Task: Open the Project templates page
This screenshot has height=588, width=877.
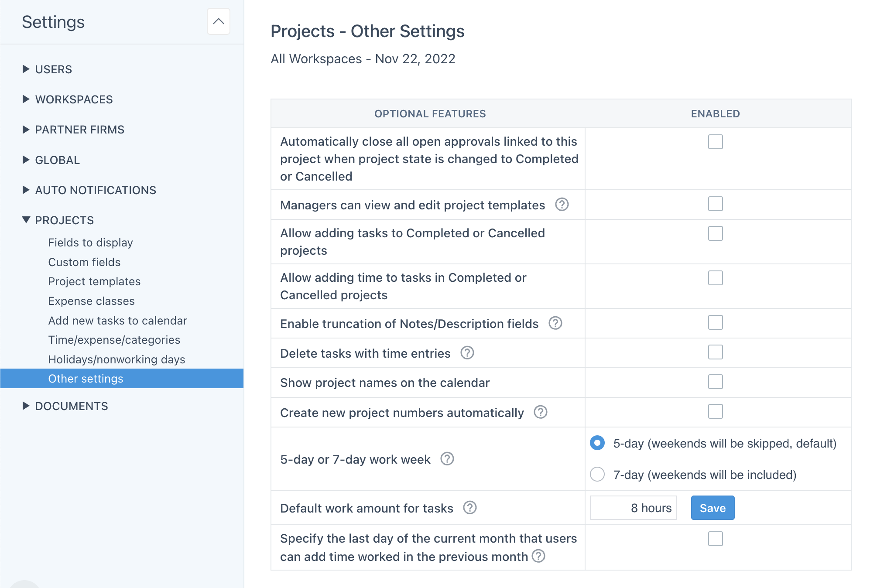Action: pos(94,281)
